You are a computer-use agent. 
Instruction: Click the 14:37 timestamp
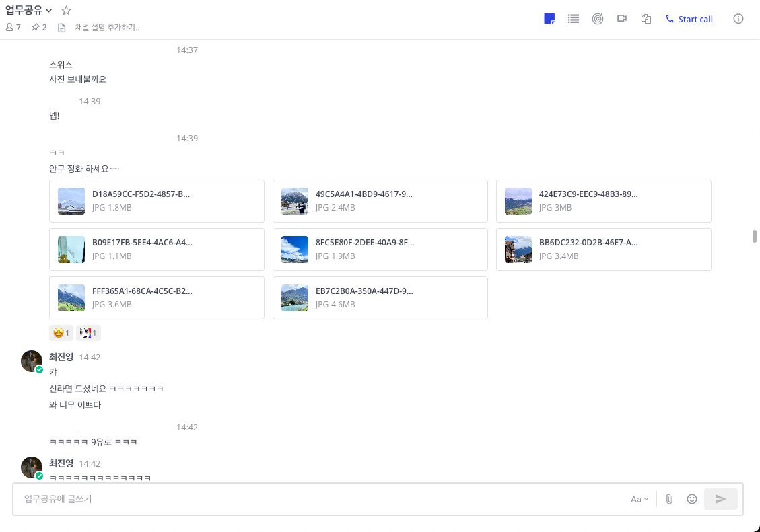click(x=187, y=50)
